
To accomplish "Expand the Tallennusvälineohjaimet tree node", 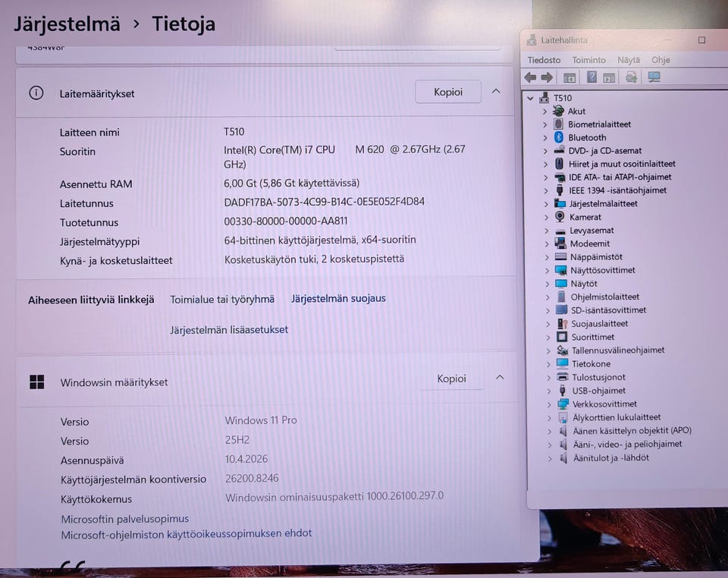I will 548,351.
